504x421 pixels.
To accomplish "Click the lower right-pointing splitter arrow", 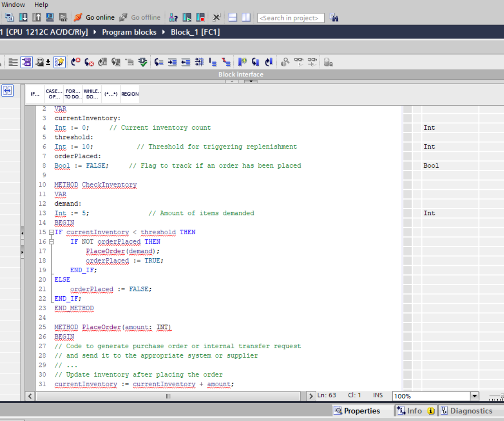I will (22, 252).
